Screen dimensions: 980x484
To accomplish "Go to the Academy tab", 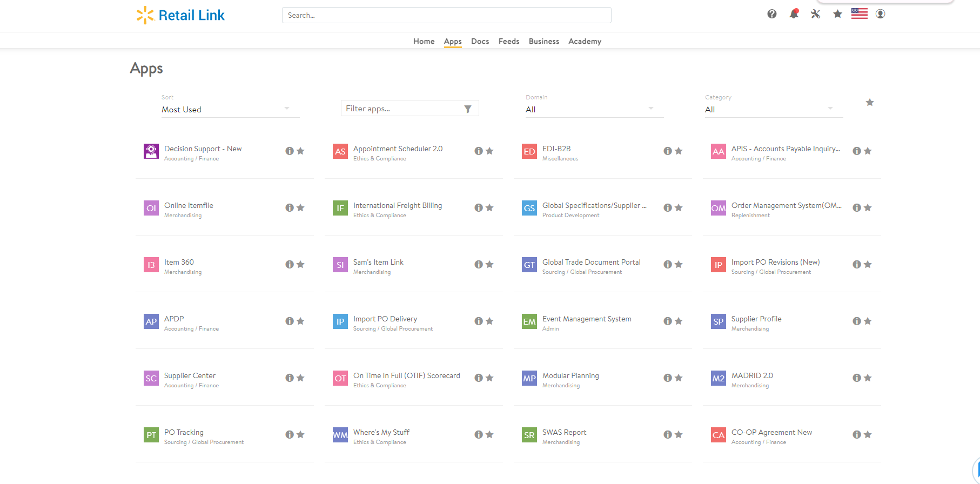I will (585, 42).
